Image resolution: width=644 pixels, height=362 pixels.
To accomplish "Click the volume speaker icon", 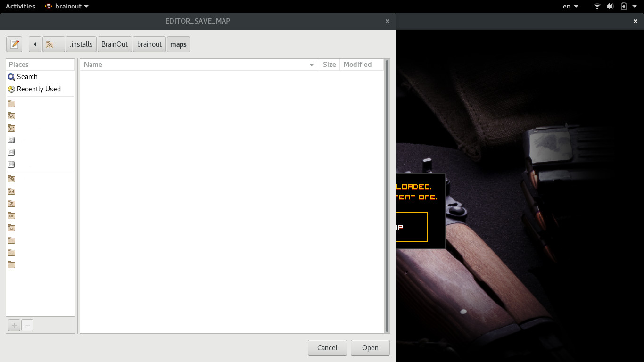I will [610, 6].
